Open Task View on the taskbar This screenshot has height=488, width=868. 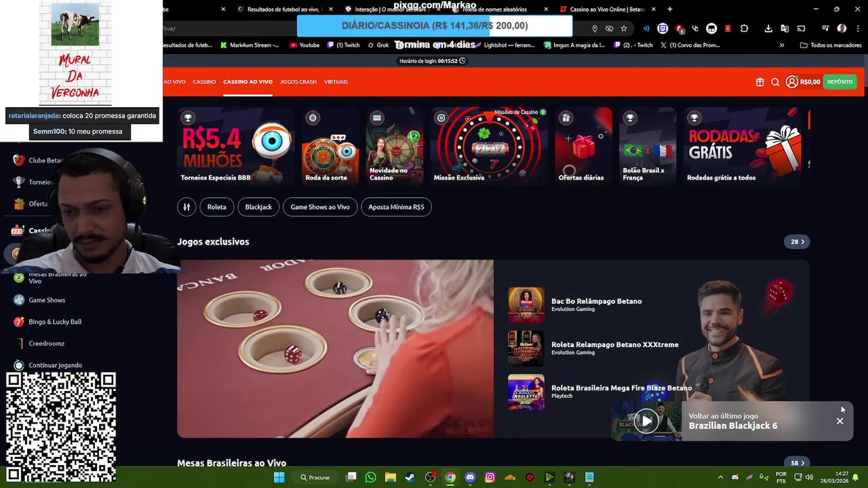351,477
